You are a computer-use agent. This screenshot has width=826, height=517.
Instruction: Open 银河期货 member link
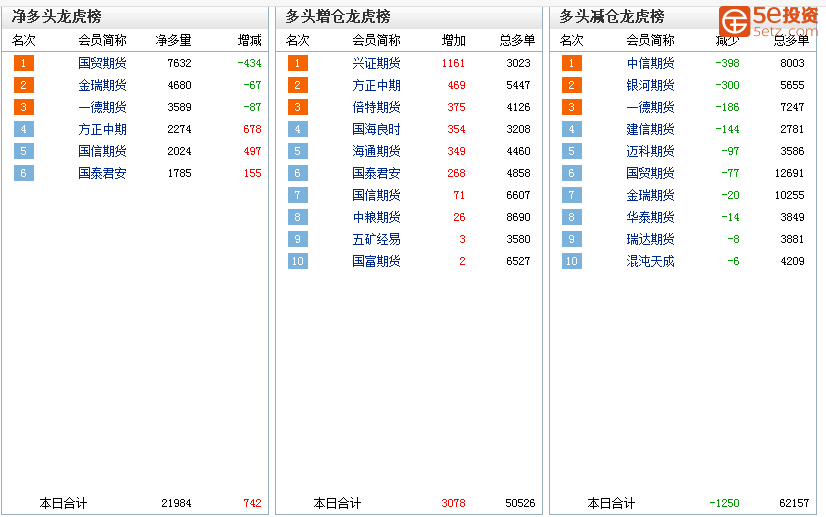tap(650, 85)
